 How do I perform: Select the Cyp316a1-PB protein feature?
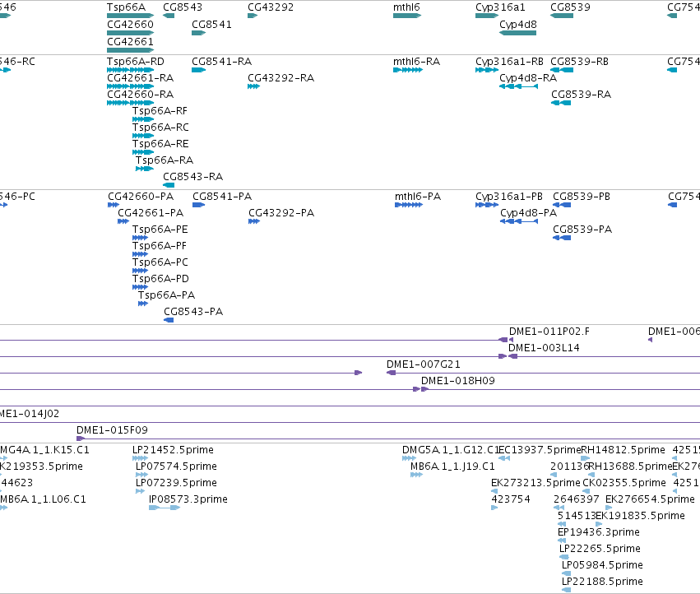tap(487, 205)
